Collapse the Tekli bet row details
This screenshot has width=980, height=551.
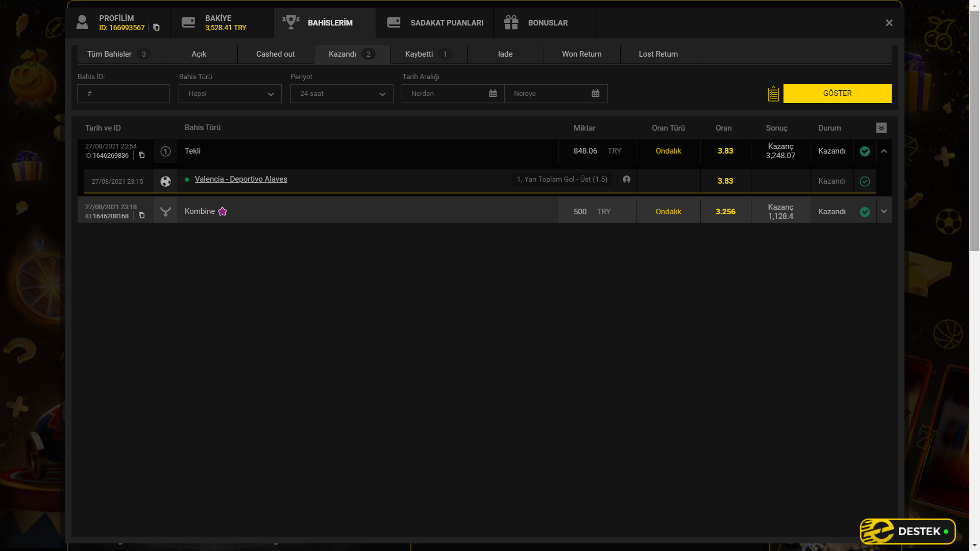(884, 151)
